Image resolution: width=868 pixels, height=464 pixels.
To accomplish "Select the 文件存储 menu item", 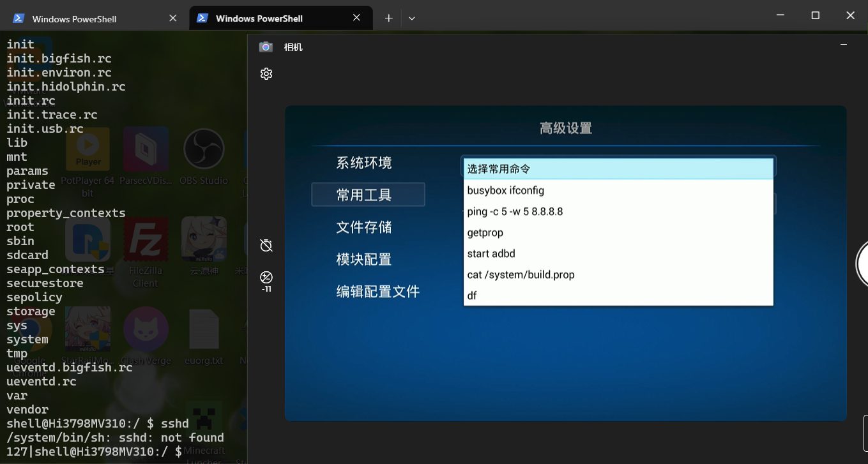I will (x=364, y=227).
